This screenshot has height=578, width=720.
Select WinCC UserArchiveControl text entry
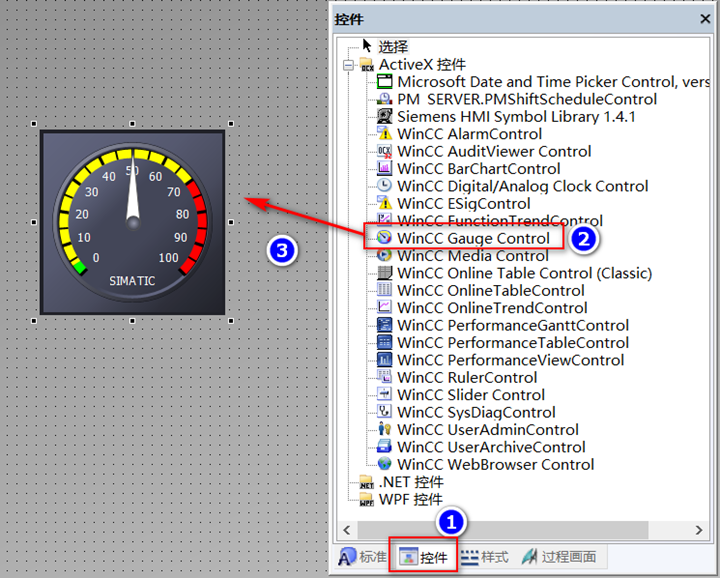[x=491, y=447]
